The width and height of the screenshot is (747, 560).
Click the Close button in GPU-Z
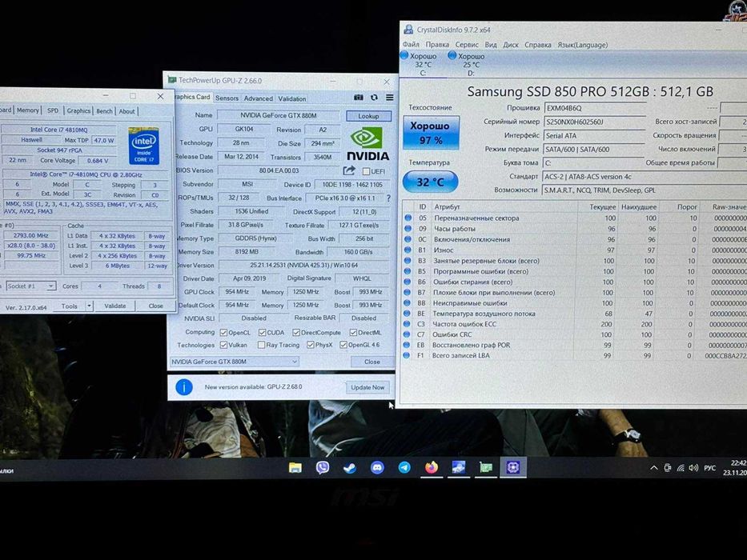[371, 362]
